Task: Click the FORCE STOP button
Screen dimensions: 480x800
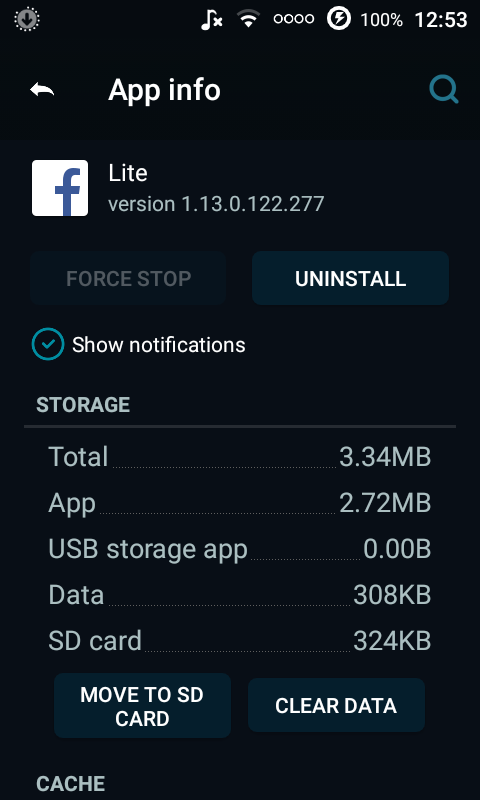Action: pyautogui.click(x=128, y=278)
